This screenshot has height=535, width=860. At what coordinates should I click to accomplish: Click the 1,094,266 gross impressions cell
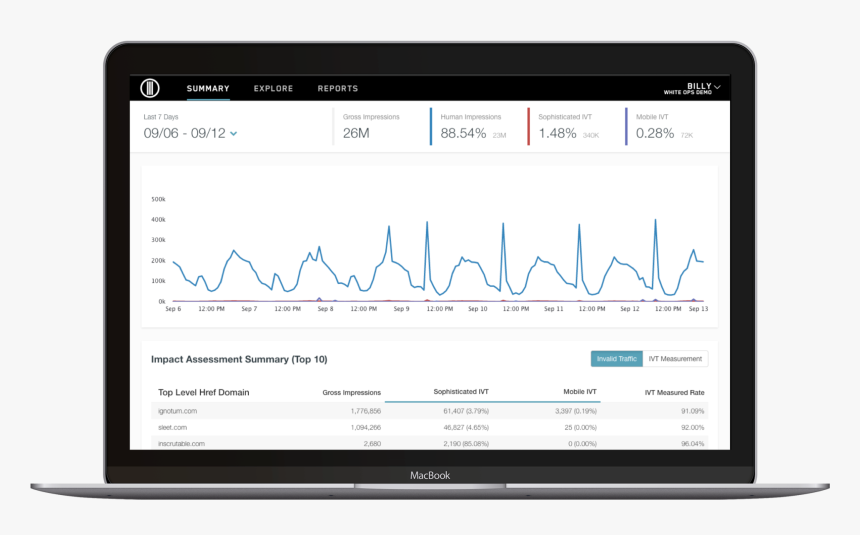click(x=366, y=427)
